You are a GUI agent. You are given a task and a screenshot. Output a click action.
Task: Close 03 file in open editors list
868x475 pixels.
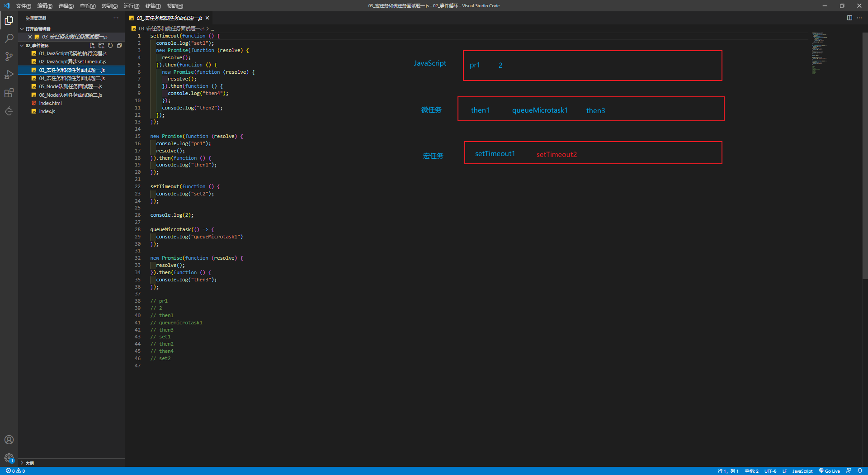click(x=30, y=37)
